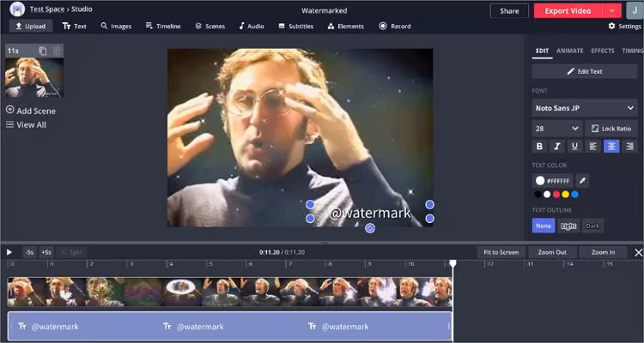Viewport: 644px width, 343px height.
Task: Pick a color with the eyedropper
Action: click(x=582, y=181)
